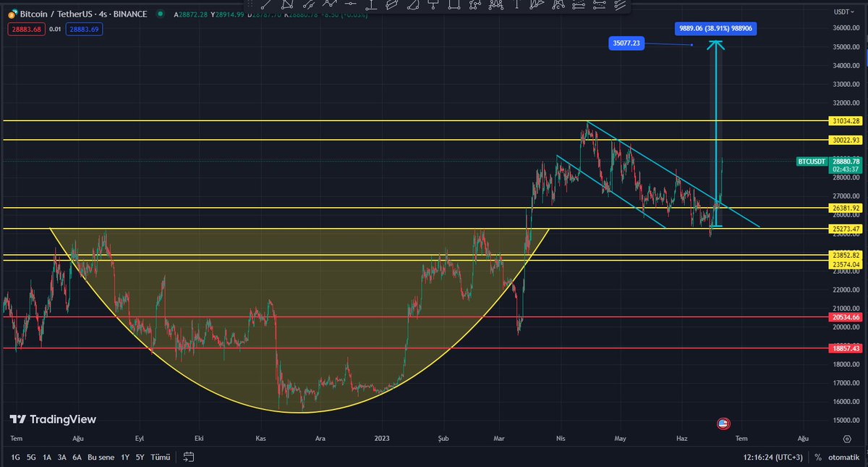This screenshot has height=467, width=868.
Task: Grab the favorites drawing toolbar handle dots
Action: point(252,4)
